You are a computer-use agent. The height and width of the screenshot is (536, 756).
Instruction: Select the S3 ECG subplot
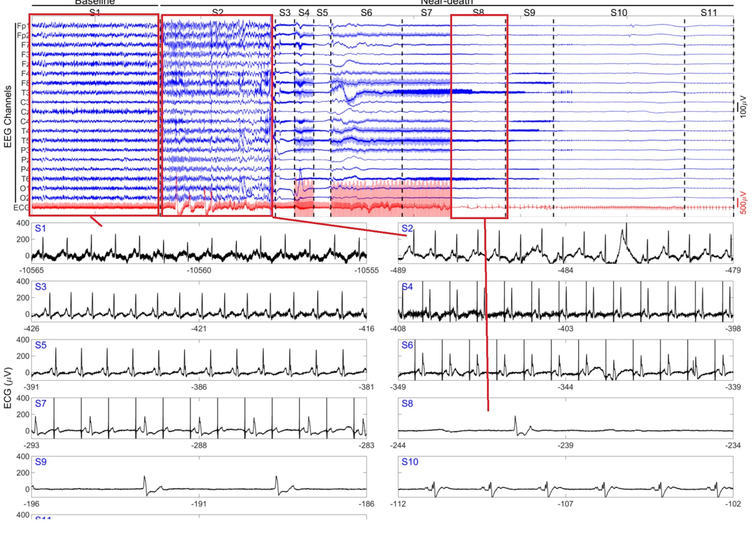[199, 302]
